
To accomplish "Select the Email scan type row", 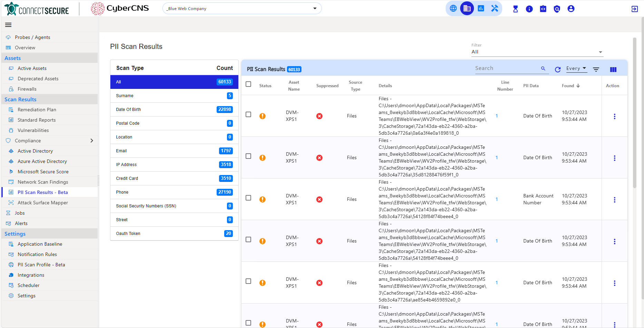I will coord(174,151).
